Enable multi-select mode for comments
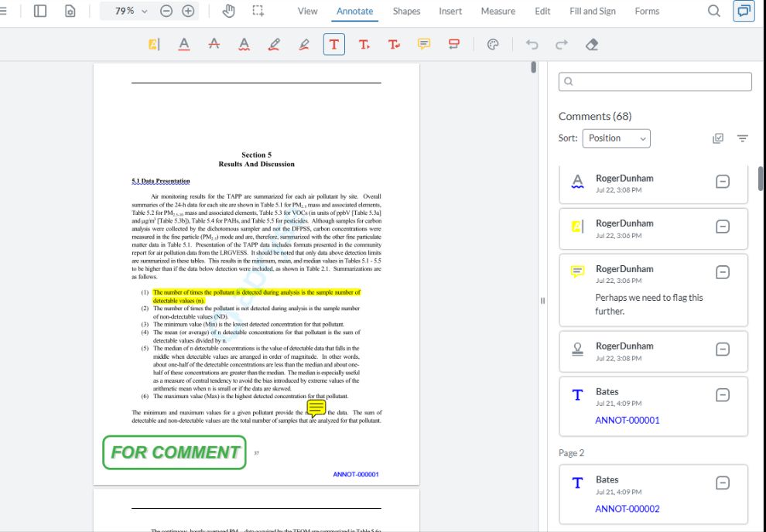 [717, 138]
